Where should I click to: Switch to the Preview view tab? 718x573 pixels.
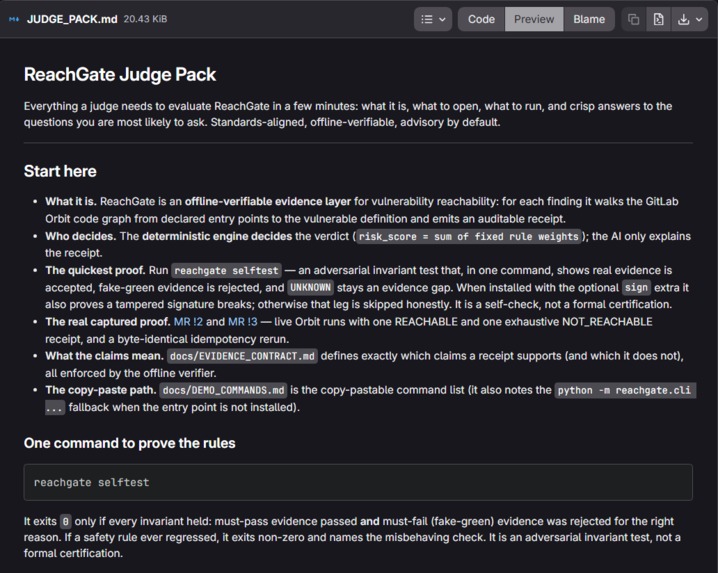click(534, 19)
